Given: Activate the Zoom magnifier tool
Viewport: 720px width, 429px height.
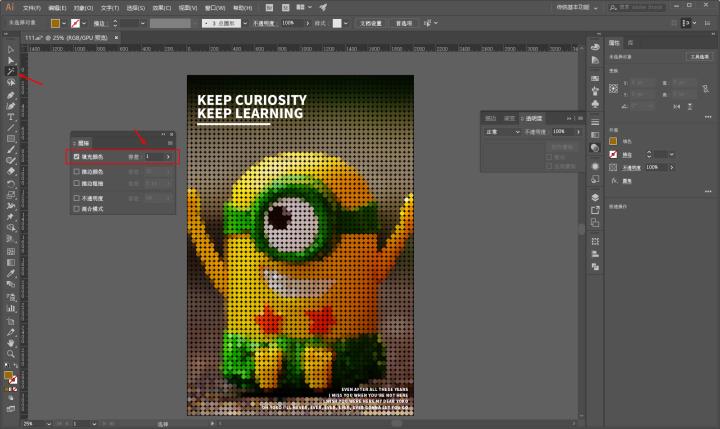Looking at the screenshot, I should click(10, 353).
